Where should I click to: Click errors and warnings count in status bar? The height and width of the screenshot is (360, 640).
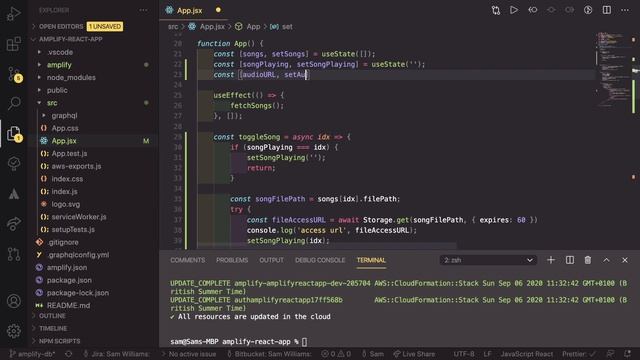(336, 354)
